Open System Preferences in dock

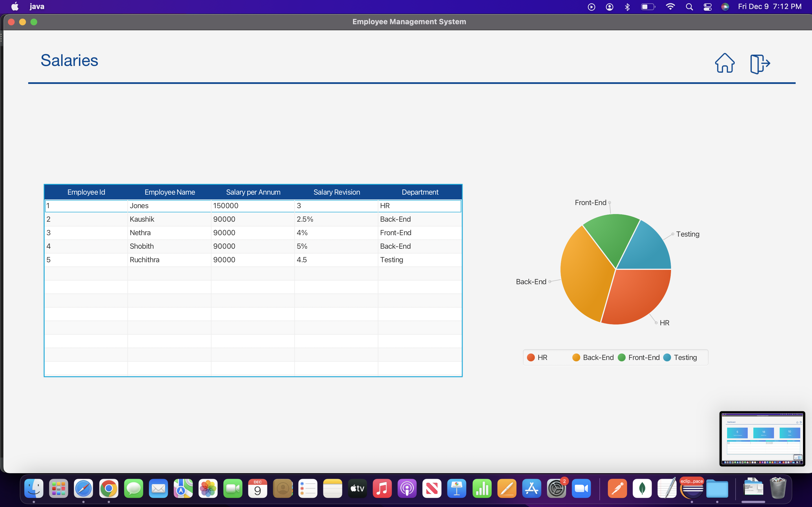[556, 489]
